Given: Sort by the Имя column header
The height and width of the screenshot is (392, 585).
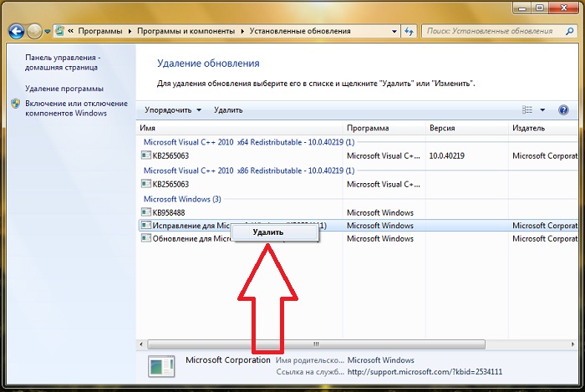Looking at the screenshot, I should 240,128.
